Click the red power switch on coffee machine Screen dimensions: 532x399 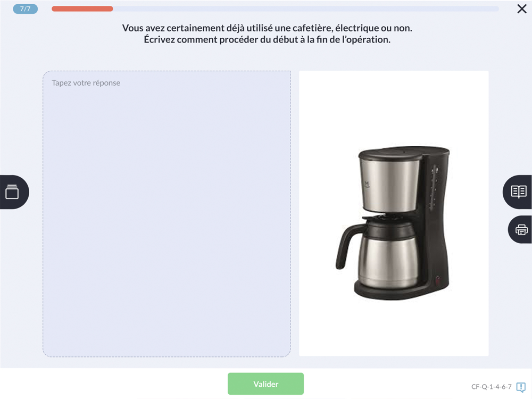click(x=438, y=279)
